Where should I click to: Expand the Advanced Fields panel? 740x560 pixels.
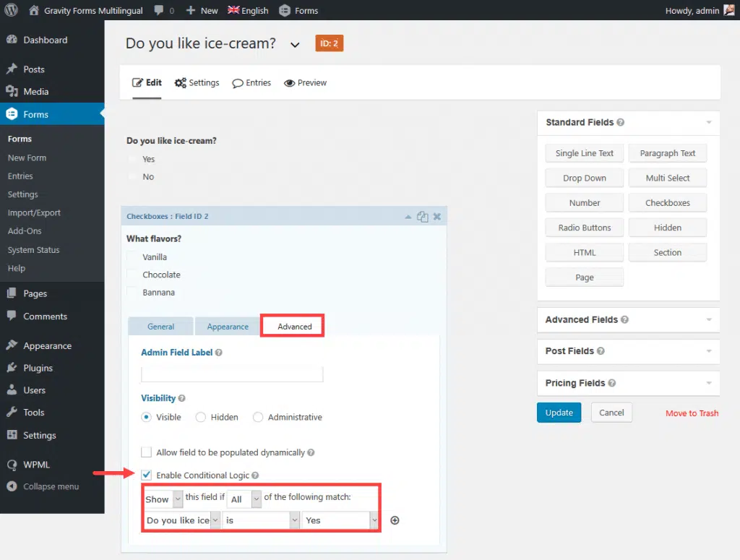(709, 319)
